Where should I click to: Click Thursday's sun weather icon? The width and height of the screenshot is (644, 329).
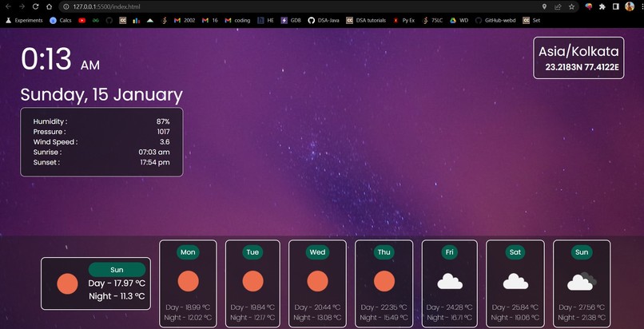click(x=384, y=281)
